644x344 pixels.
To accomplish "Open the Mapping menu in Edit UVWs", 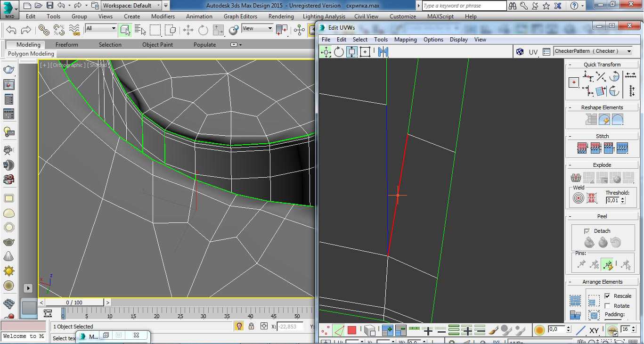I will pos(405,40).
